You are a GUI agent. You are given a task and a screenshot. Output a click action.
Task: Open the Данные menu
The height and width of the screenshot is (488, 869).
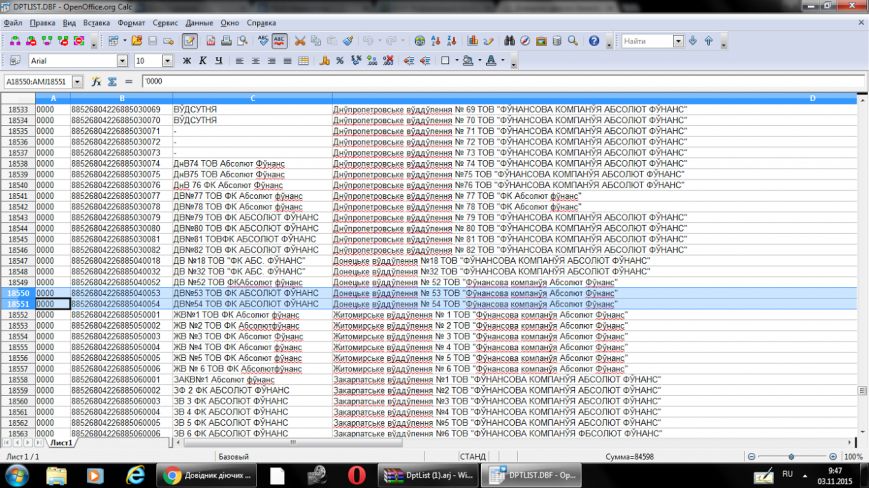199,23
